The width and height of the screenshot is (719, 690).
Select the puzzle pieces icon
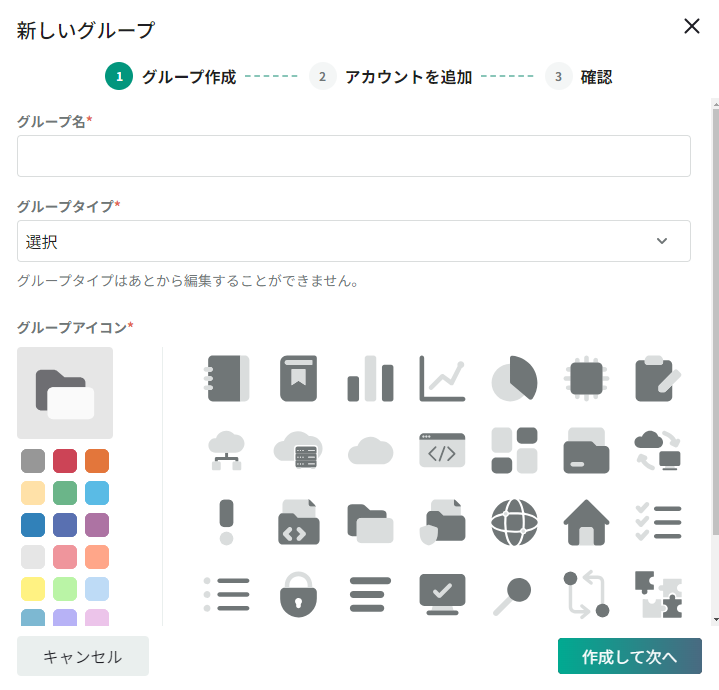[658, 594]
